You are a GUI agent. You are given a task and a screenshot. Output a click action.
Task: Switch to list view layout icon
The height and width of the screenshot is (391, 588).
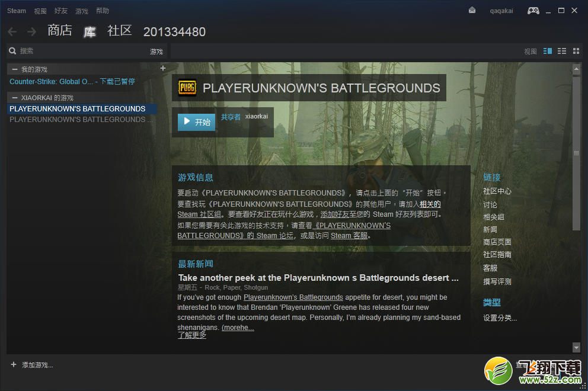pos(562,51)
